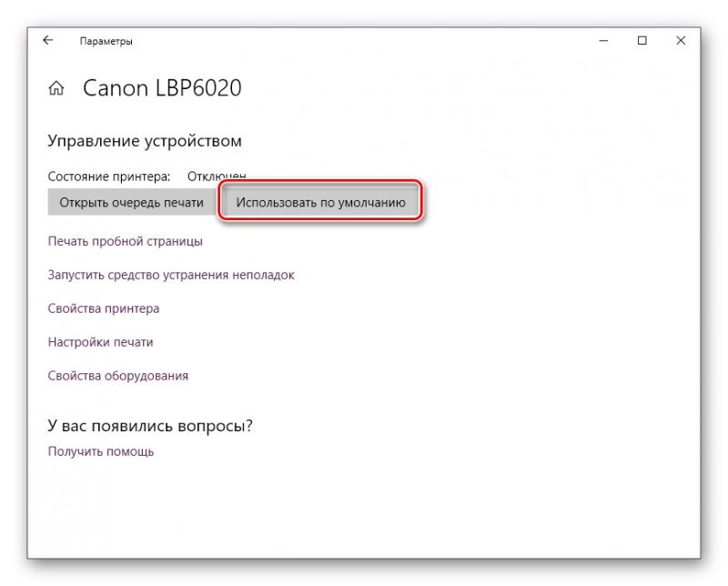The width and height of the screenshot is (728, 586).
Task: Click the У вас появились вопросы? heading
Action: tap(150, 425)
